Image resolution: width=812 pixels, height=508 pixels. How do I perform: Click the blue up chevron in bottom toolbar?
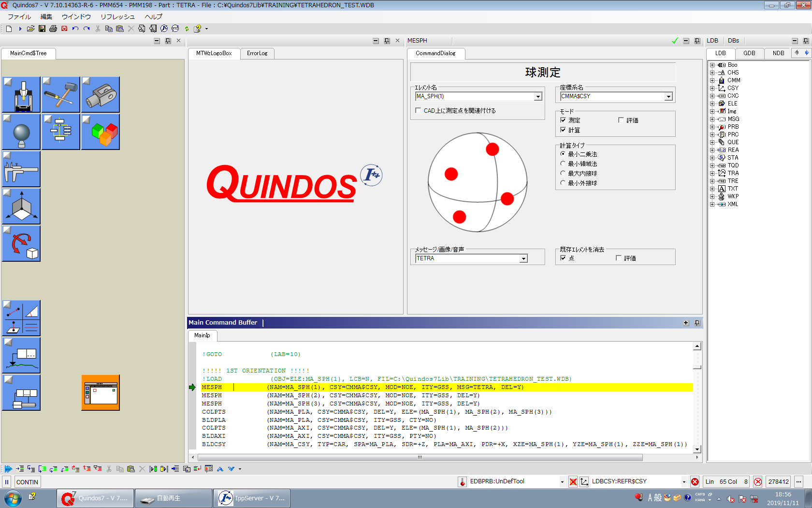click(220, 469)
